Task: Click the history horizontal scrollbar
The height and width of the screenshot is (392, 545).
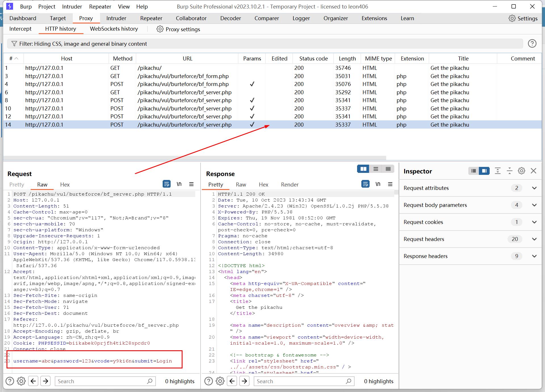Action: [195, 158]
